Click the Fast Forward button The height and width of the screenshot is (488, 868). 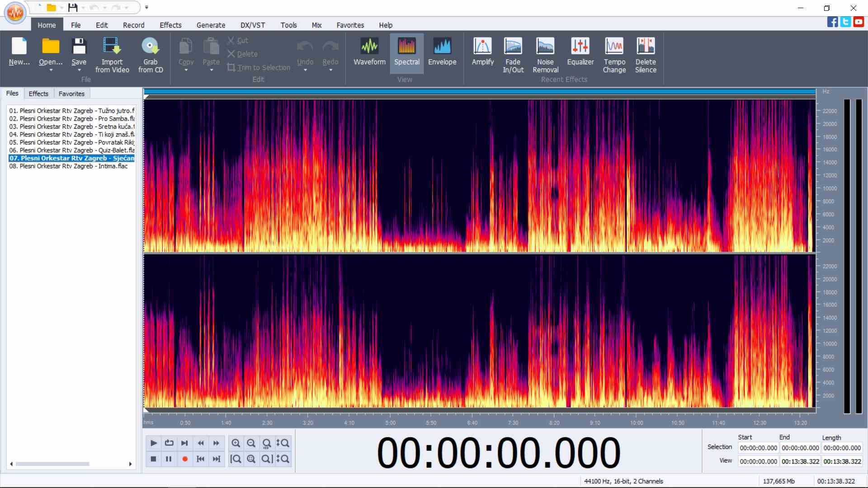coord(216,443)
